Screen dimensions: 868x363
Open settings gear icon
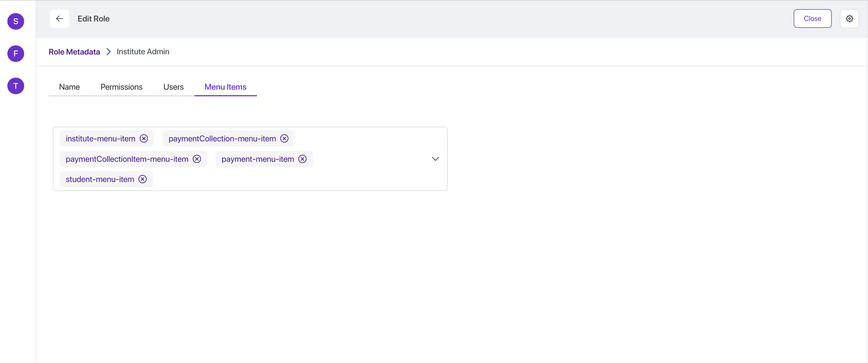coord(849,19)
